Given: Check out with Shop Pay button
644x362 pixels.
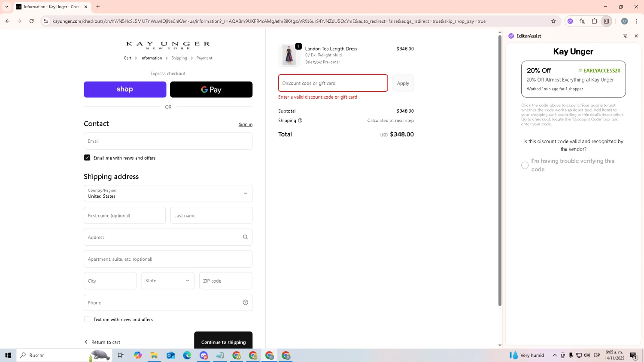Looking at the screenshot, I should point(125,89).
